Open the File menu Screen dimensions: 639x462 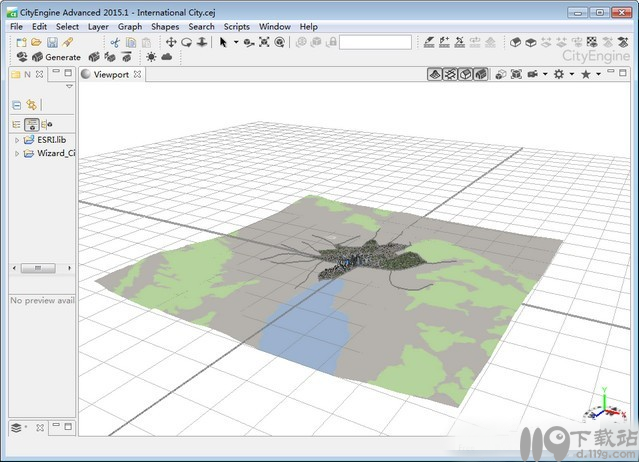coord(16,26)
